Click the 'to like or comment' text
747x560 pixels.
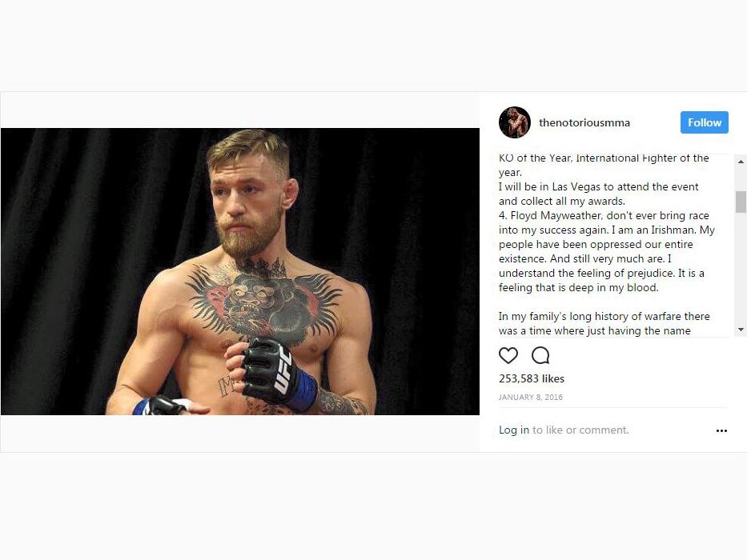tap(580, 430)
